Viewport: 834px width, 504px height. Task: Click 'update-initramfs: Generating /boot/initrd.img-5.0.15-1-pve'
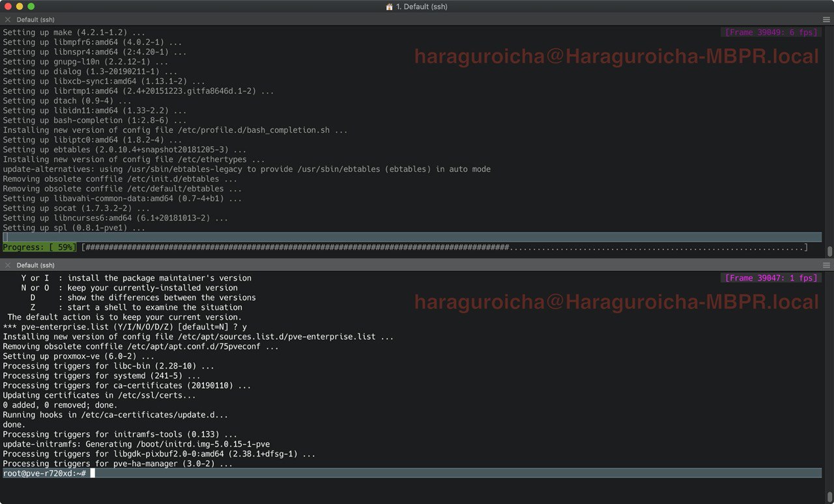click(136, 443)
